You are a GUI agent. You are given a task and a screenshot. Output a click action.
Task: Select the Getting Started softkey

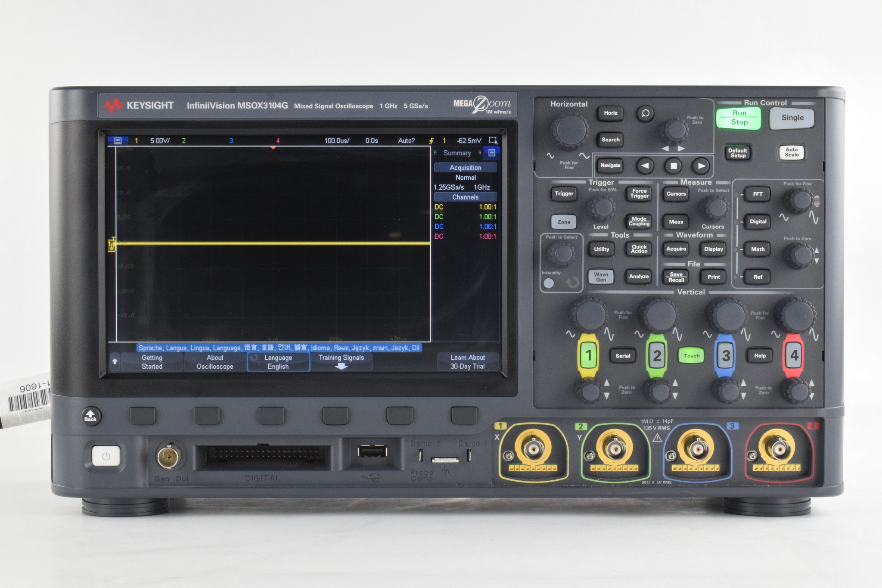(x=152, y=362)
